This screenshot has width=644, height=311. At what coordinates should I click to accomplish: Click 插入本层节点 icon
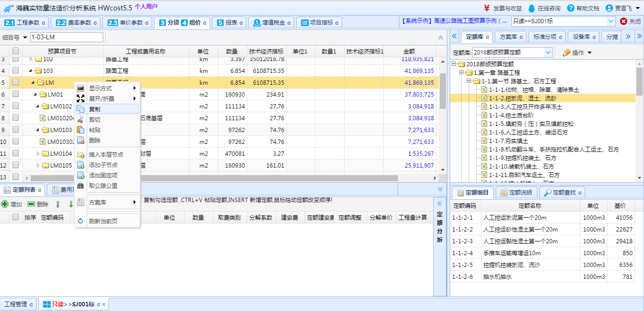pyautogui.click(x=81, y=154)
